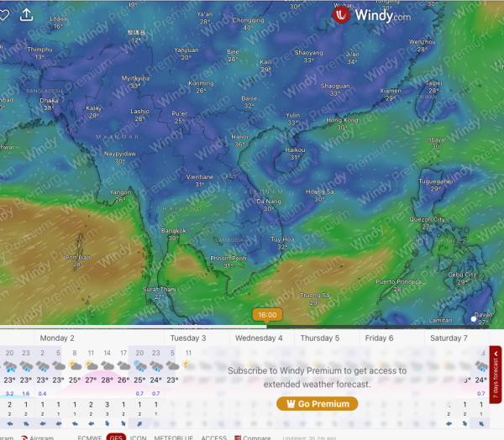Switch to the METEOBLUE model

click(x=171, y=437)
